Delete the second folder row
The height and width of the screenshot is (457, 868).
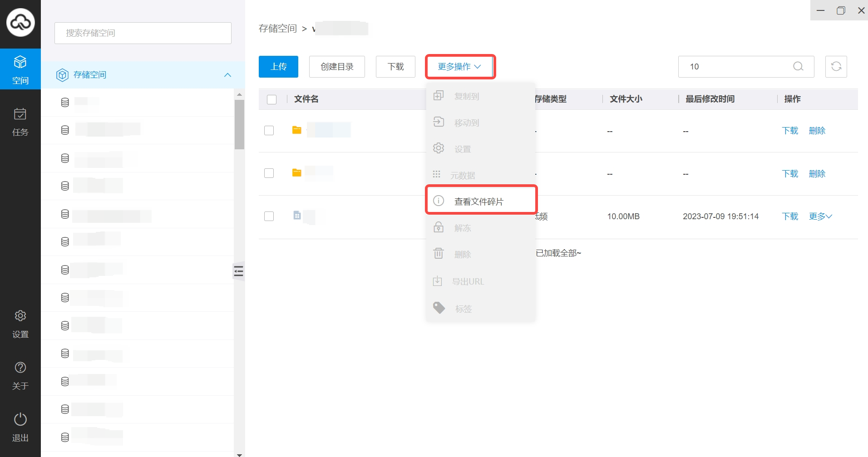817,174
